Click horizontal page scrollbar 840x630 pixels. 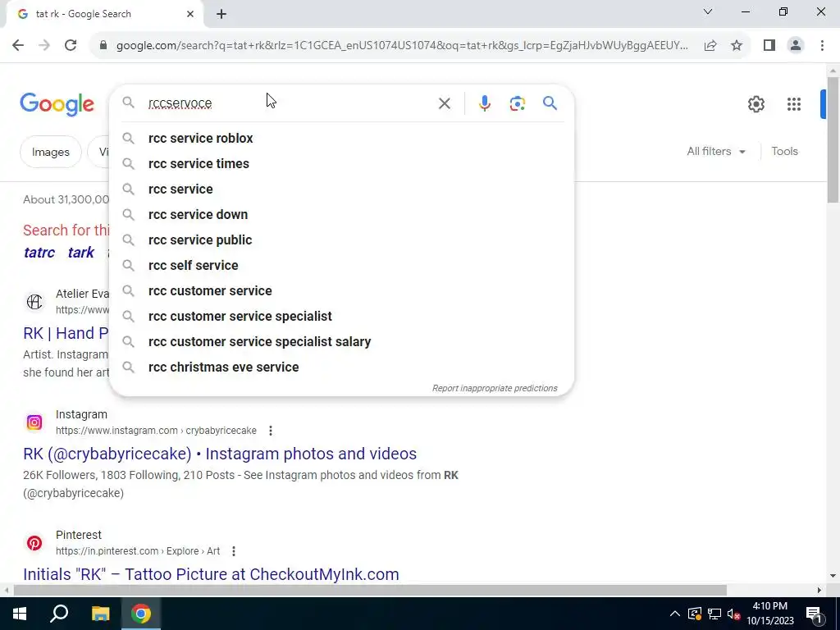tap(370, 590)
